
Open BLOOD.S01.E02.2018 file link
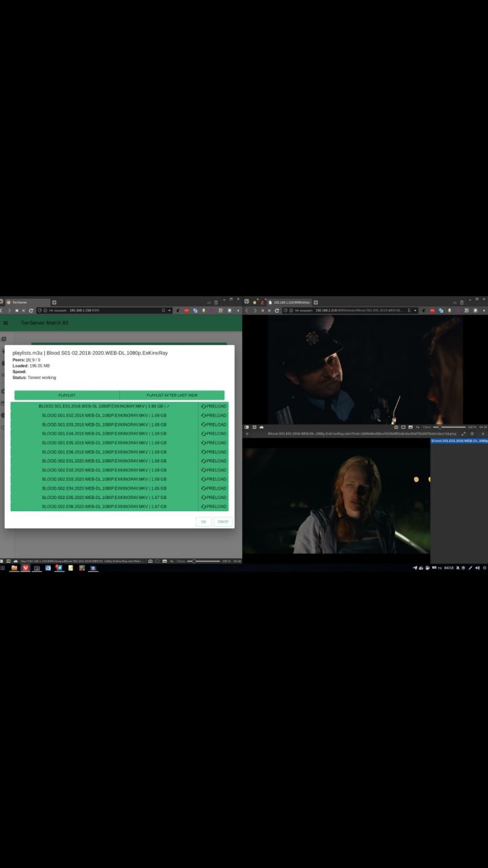tap(104, 415)
